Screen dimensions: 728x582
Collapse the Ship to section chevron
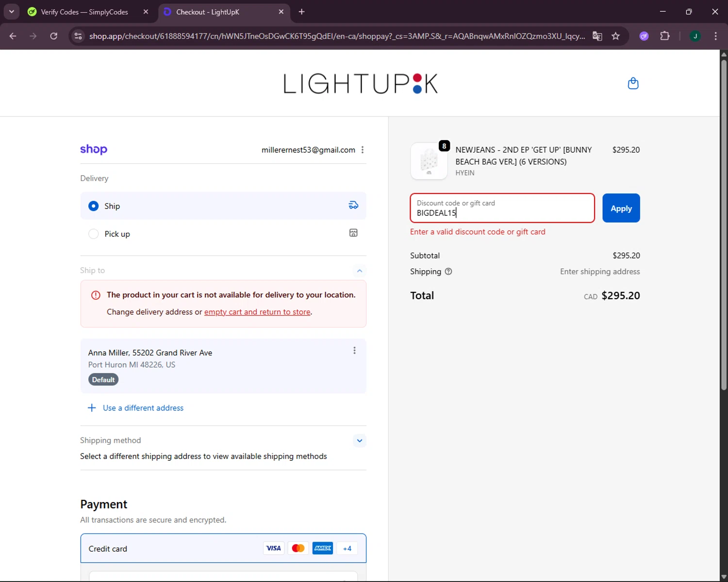(360, 271)
